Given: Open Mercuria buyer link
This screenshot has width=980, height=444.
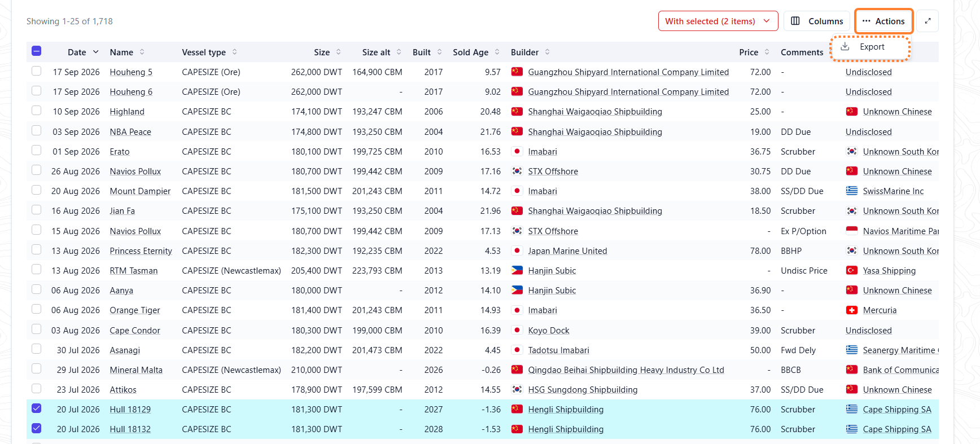Looking at the screenshot, I should [x=880, y=310].
